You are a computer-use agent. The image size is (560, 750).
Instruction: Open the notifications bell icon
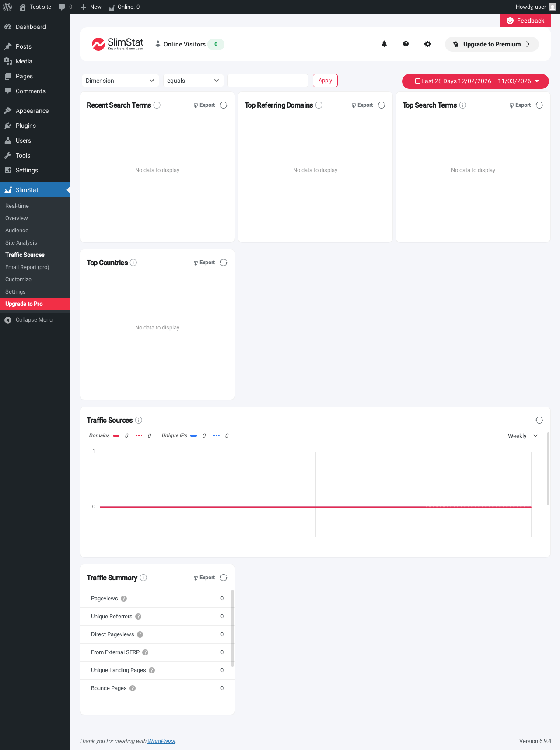coord(384,44)
